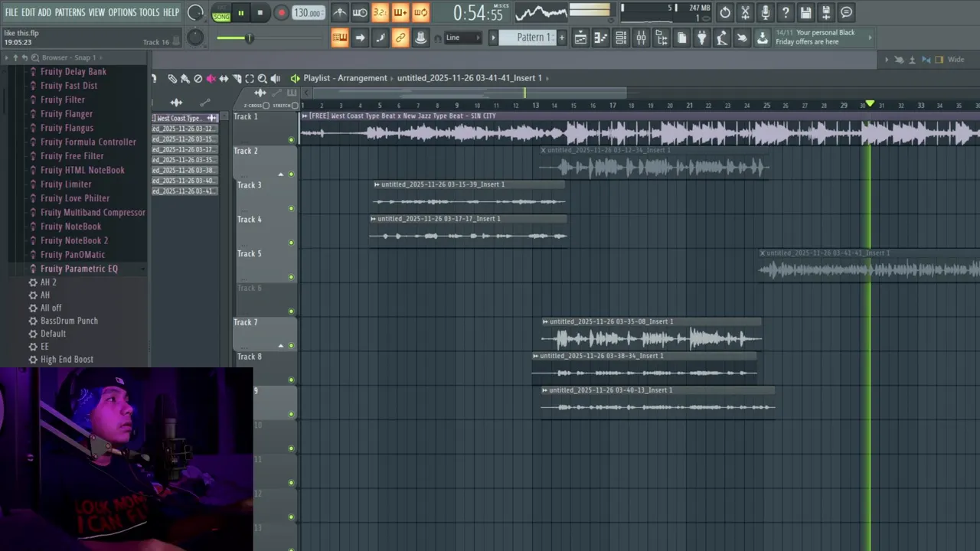The height and width of the screenshot is (551, 980).
Task: Open the Piano roll view icon
Action: (x=601, y=37)
